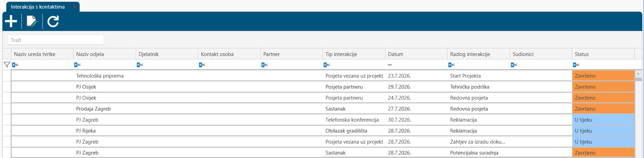Image resolution: width=644 pixels, height=158 pixels.
Task: Select the PJ Rijeka cell
Action: [104, 131]
